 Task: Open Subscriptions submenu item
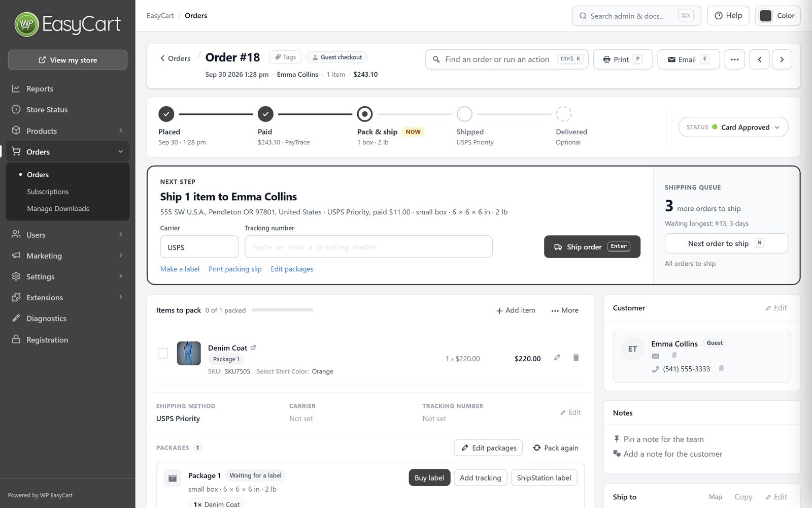[x=48, y=192]
